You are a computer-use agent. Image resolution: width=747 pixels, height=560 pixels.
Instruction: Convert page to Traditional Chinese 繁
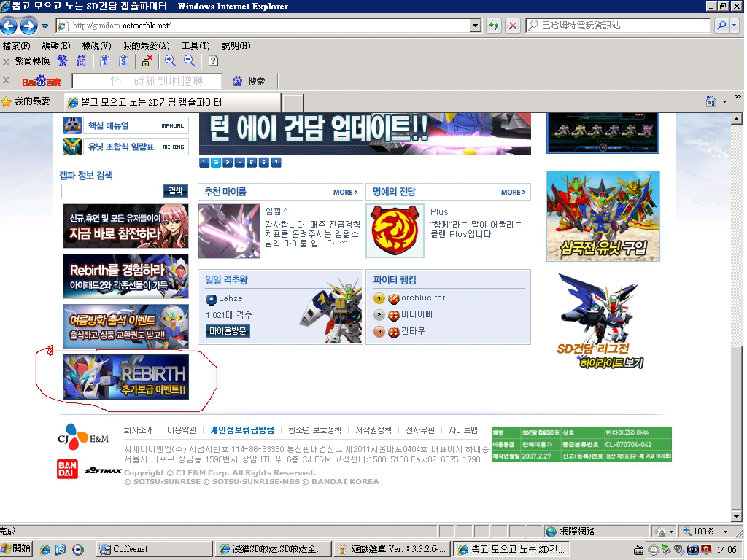[x=63, y=61]
